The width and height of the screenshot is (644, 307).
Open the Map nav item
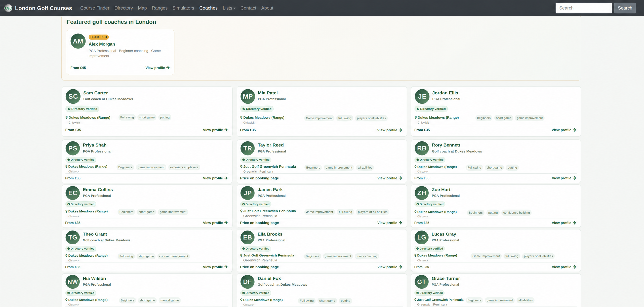click(142, 8)
